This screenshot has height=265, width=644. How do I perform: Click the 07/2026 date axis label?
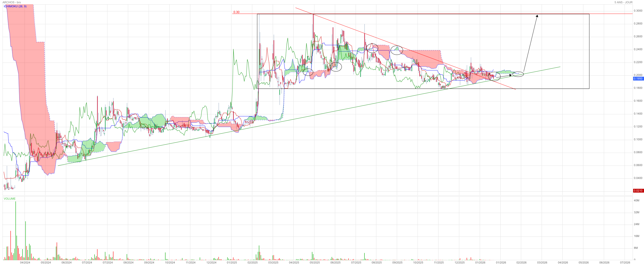point(625,262)
